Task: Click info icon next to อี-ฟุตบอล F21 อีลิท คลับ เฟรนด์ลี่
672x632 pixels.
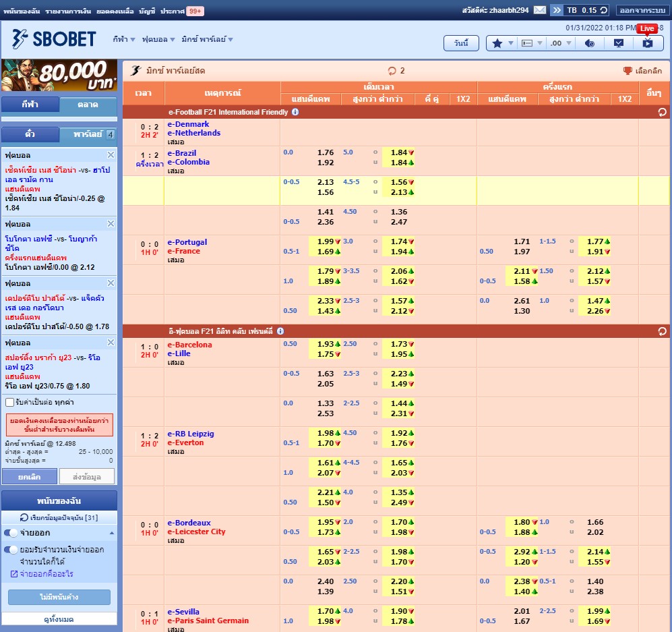Action: 280,331
